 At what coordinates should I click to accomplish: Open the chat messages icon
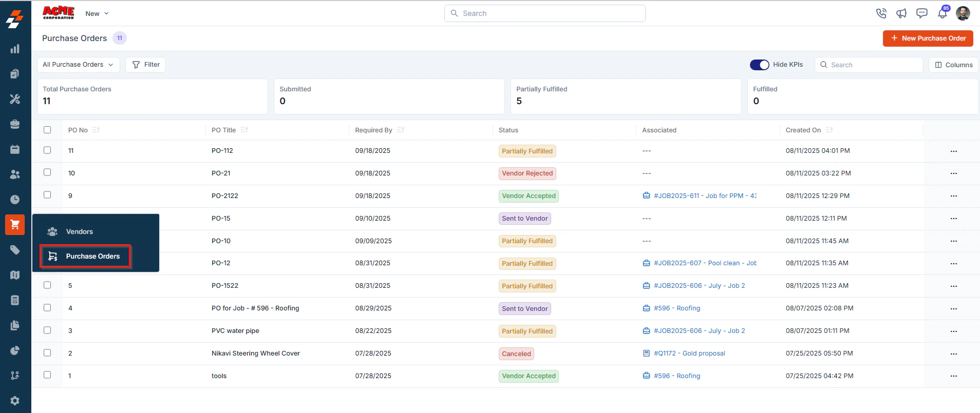point(922,13)
